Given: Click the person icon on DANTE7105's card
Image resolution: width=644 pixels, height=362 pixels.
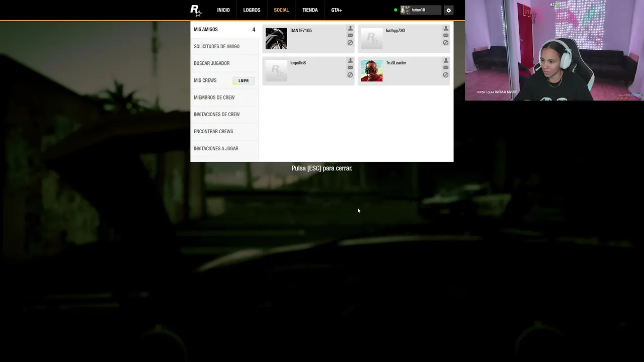Looking at the screenshot, I should [x=350, y=29].
